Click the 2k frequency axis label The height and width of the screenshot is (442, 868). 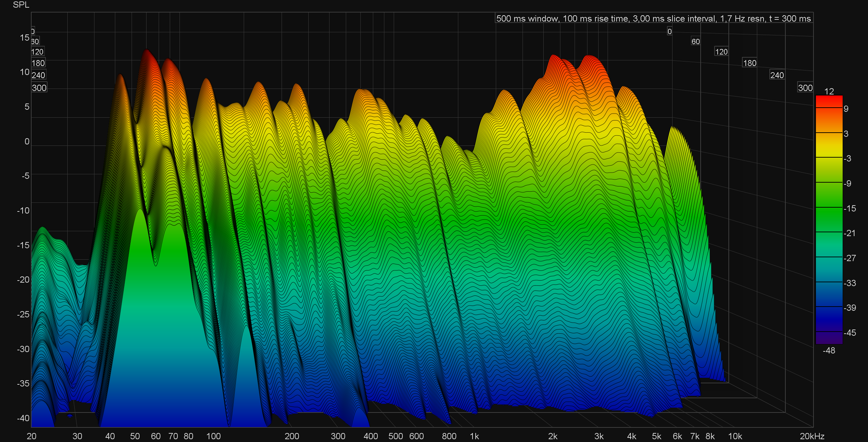[x=552, y=436]
